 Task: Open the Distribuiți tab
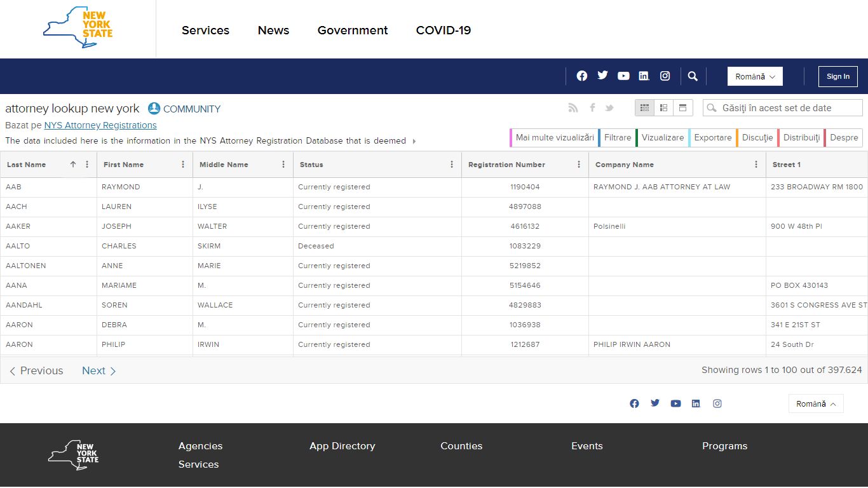801,137
